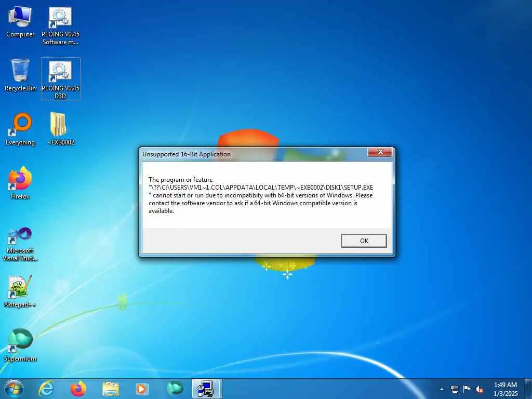Image resolution: width=532 pixels, height=399 pixels.
Task: Select the Computer desktop icon
Action: point(20,22)
